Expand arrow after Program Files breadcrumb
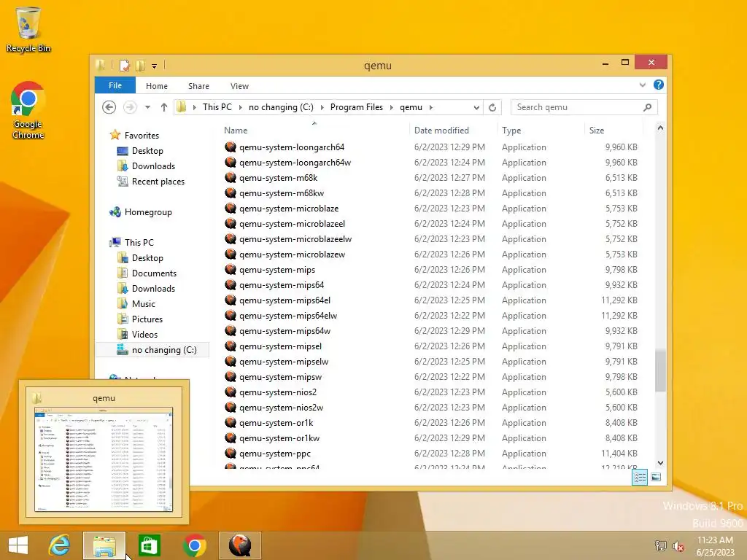Screen dimensions: 747x560 click(392, 108)
